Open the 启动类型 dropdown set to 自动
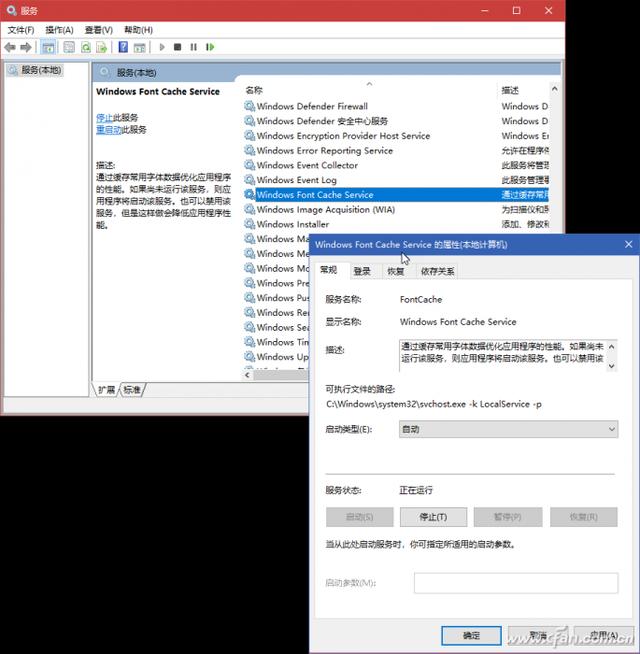The image size is (640, 654). point(508,429)
